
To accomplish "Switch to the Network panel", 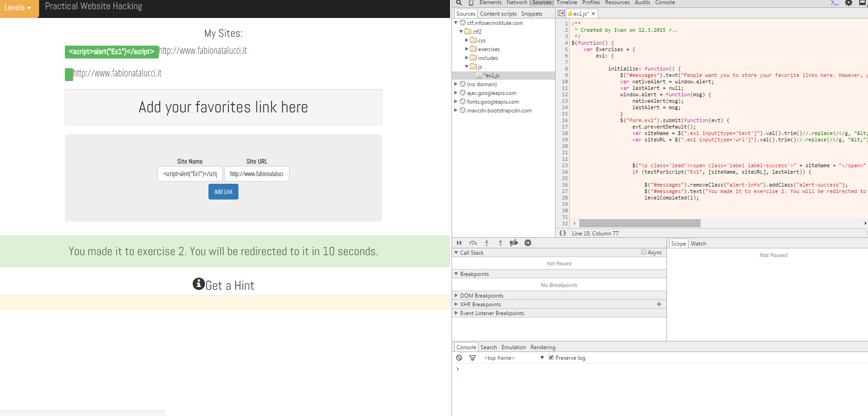I will [517, 3].
